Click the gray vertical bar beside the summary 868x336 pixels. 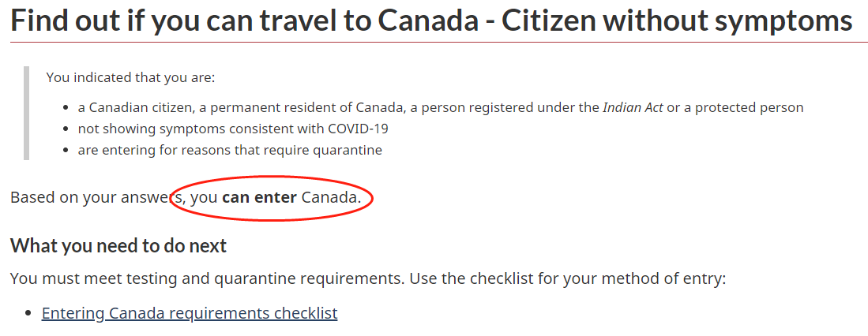(26, 114)
